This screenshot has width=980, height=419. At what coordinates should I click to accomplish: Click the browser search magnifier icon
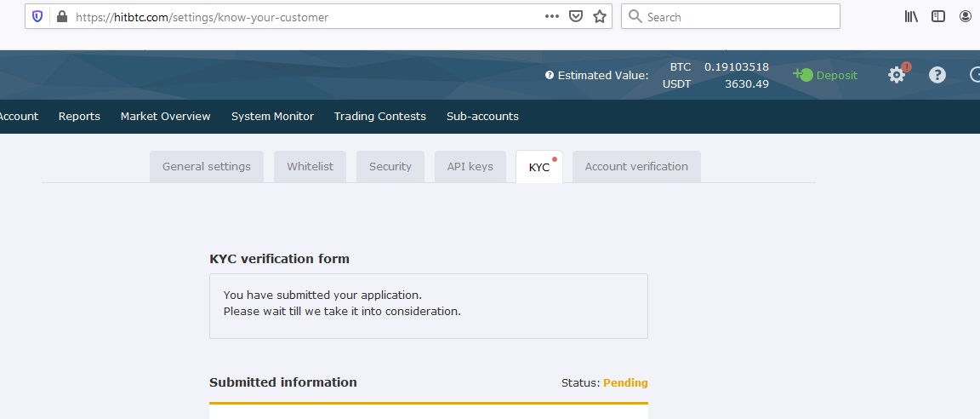tap(635, 17)
